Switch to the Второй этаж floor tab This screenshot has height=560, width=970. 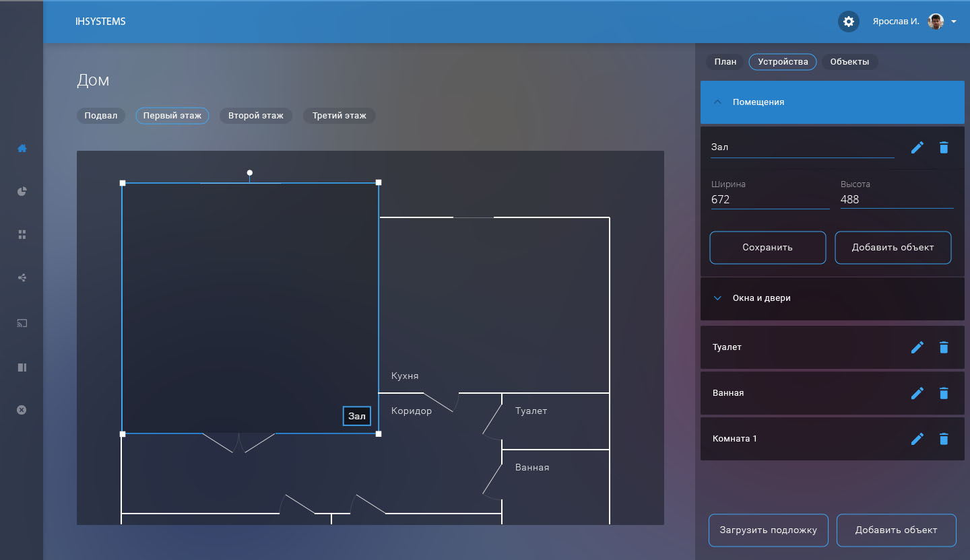[x=255, y=116]
